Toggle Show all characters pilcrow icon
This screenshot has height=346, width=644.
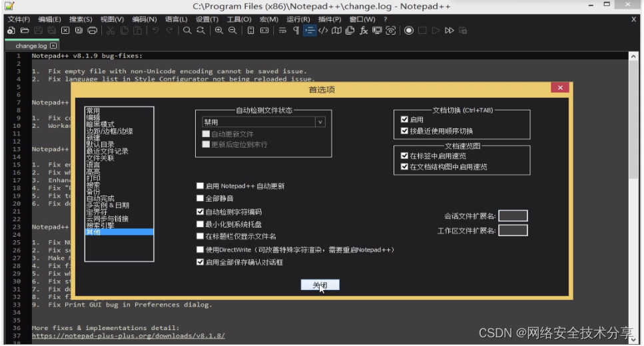pyautogui.click(x=296, y=31)
